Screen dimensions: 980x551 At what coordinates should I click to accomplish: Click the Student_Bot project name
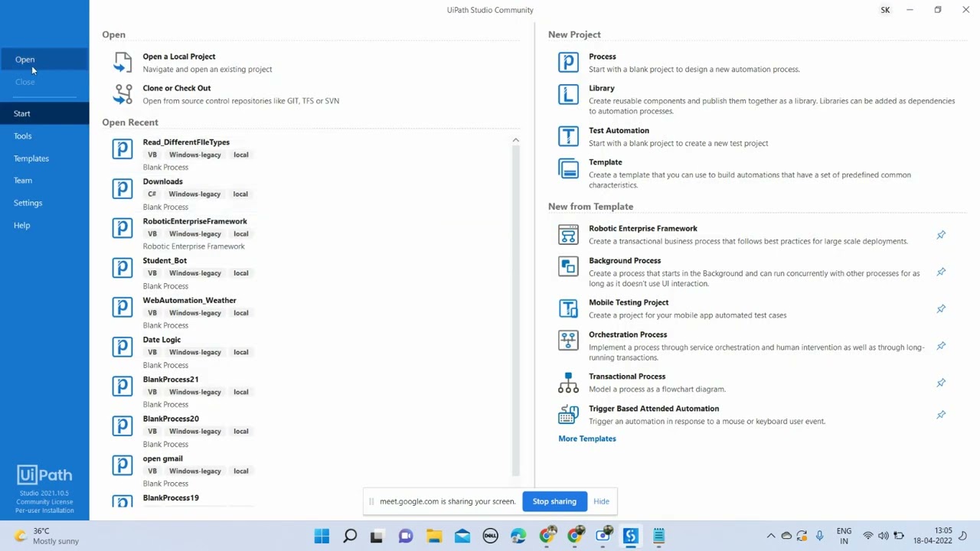coord(165,261)
